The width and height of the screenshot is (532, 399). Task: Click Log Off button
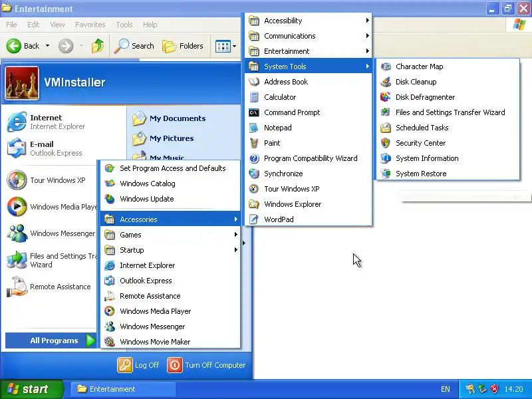click(138, 365)
